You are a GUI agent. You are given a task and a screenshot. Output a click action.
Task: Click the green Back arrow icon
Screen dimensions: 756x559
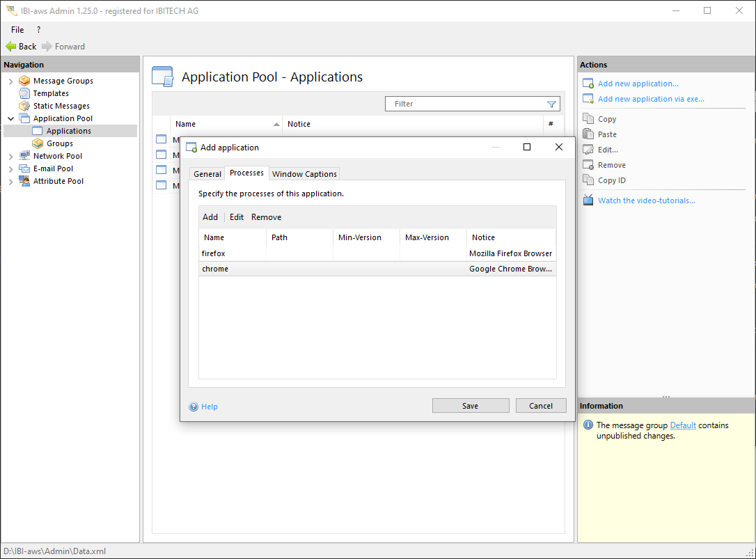11,47
